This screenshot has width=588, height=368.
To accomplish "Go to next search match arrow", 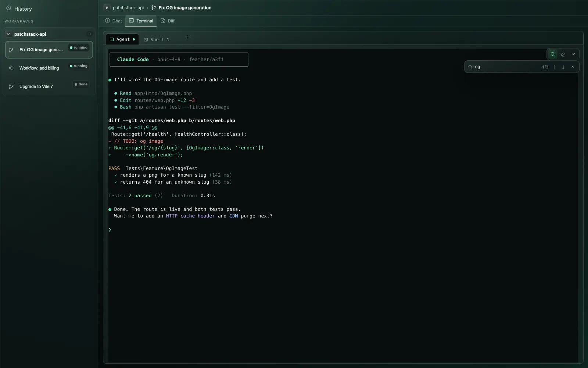I will point(563,67).
